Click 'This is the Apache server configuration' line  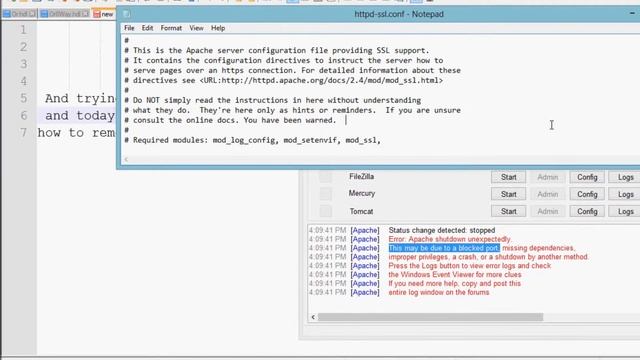[x=277, y=51]
